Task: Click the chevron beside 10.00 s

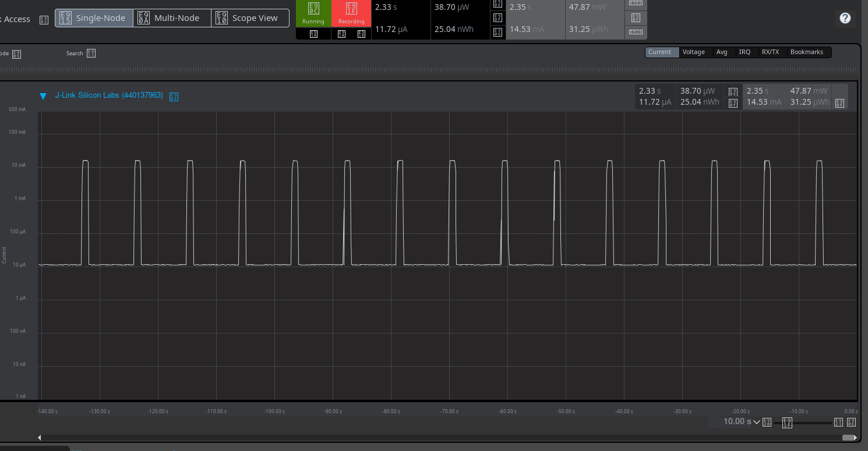Action: coord(757,422)
